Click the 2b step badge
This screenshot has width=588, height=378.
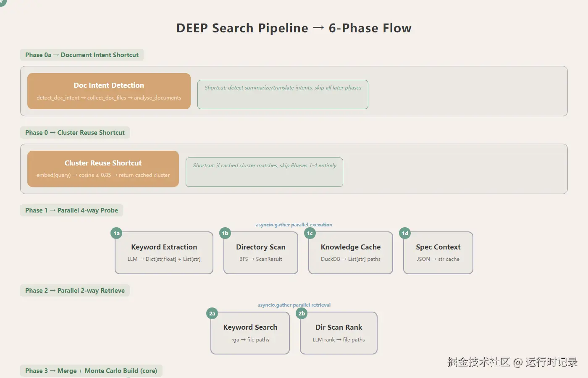tap(302, 313)
